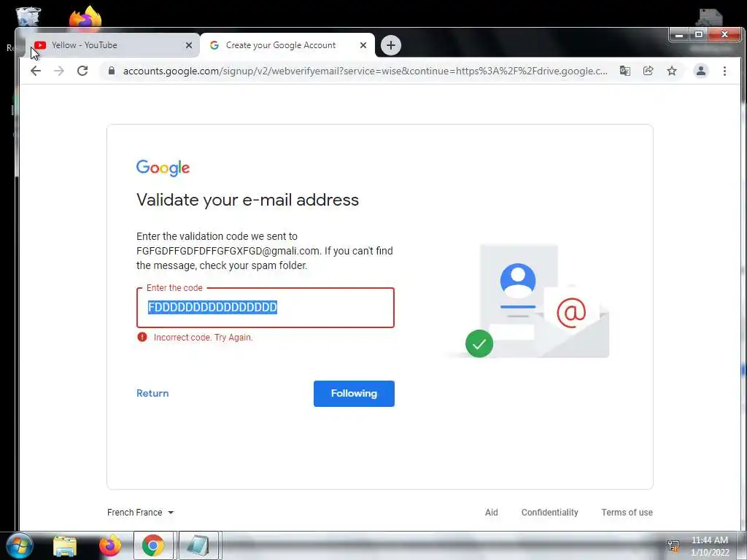
Task: View site info via the padlock icon
Action: [112, 71]
